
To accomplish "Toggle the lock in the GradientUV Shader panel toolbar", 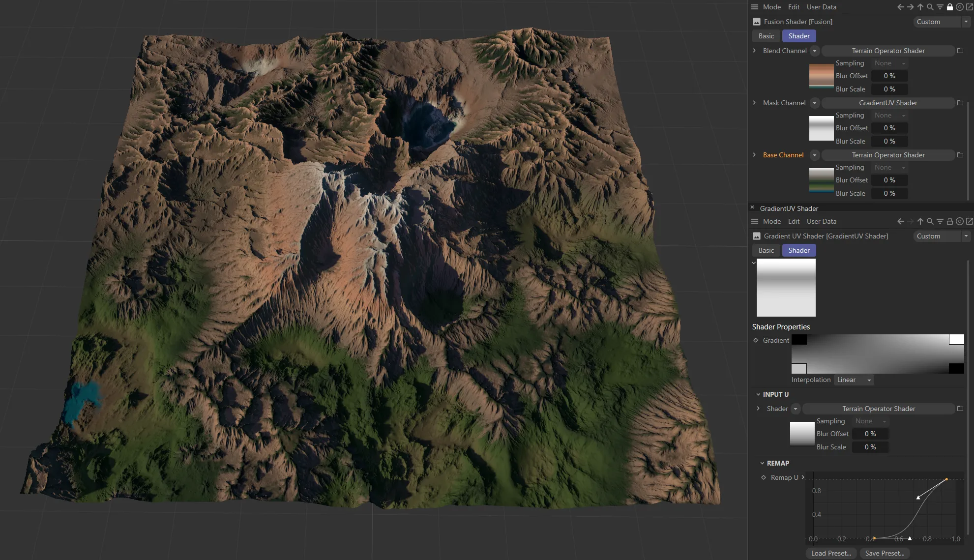I will point(949,221).
